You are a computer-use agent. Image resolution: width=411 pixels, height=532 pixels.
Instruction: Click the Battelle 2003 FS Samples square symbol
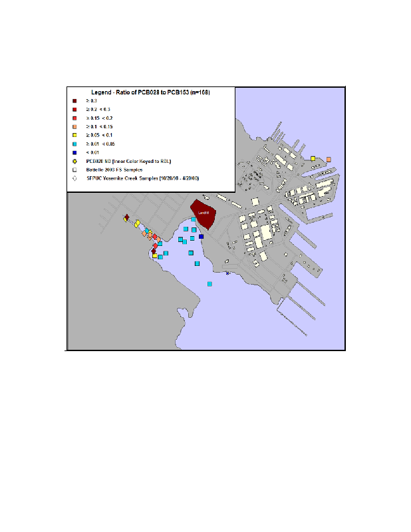(x=74, y=170)
